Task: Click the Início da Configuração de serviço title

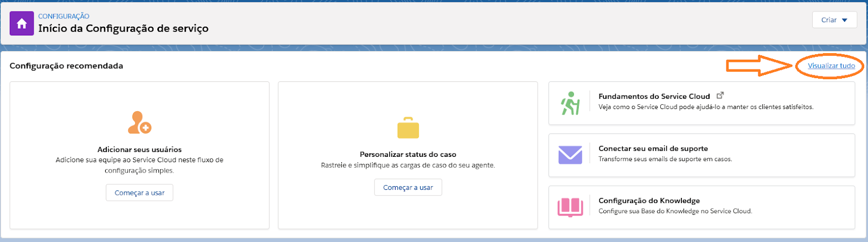Action: pos(123,28)
